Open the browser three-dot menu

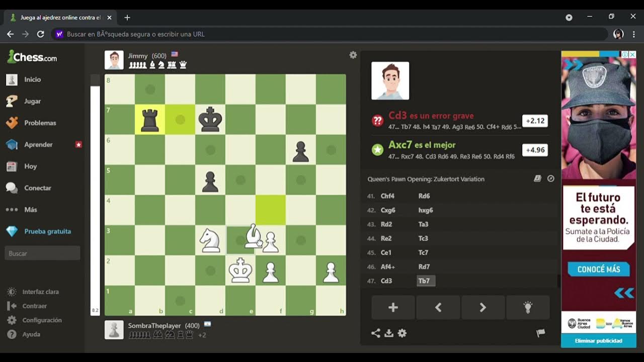[x=634, y=34]
